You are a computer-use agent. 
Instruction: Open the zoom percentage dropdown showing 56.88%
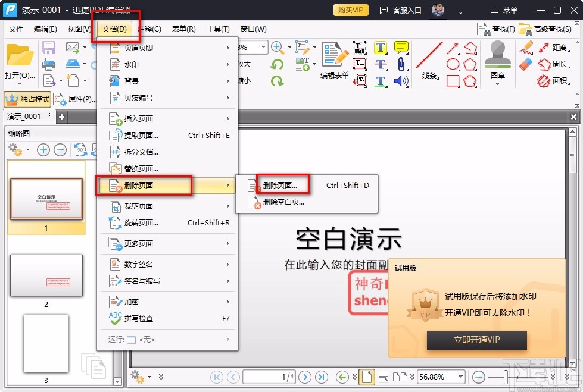[x=441, y=377]
